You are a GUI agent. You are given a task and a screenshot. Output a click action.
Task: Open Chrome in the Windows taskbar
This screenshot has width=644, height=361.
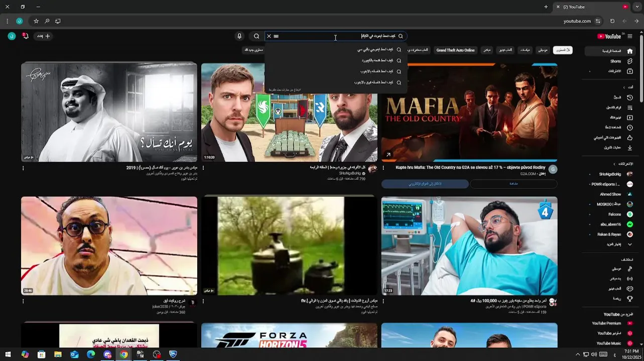pyautogui.click(x=123, y=354)
